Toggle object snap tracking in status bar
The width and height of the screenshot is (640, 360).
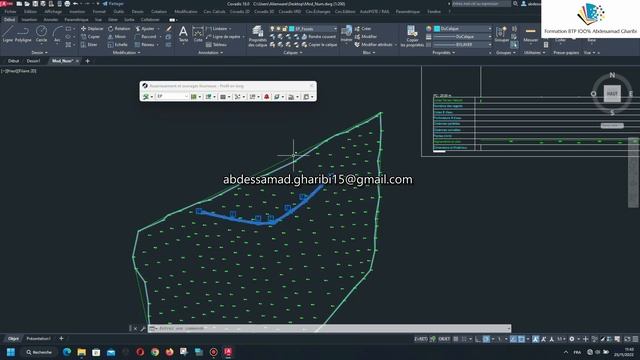tap(513, 339)
